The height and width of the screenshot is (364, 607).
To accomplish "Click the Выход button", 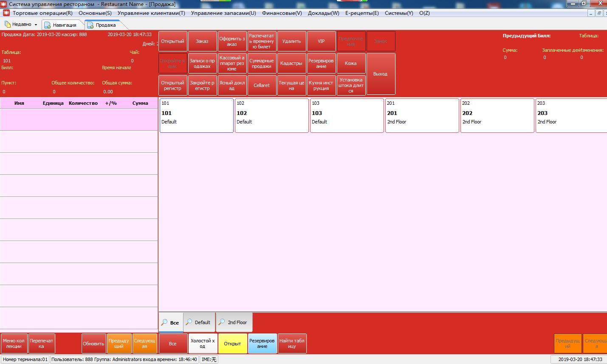I will (x=381, y=74).
